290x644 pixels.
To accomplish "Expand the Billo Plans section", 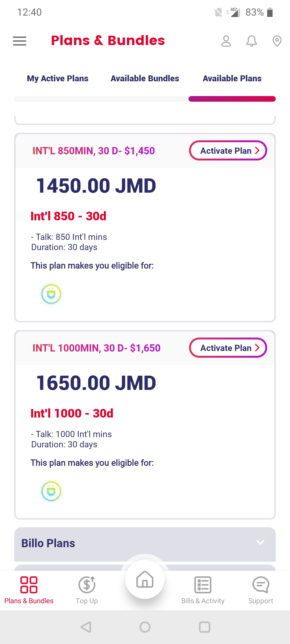I will click(x=145, y=544).
